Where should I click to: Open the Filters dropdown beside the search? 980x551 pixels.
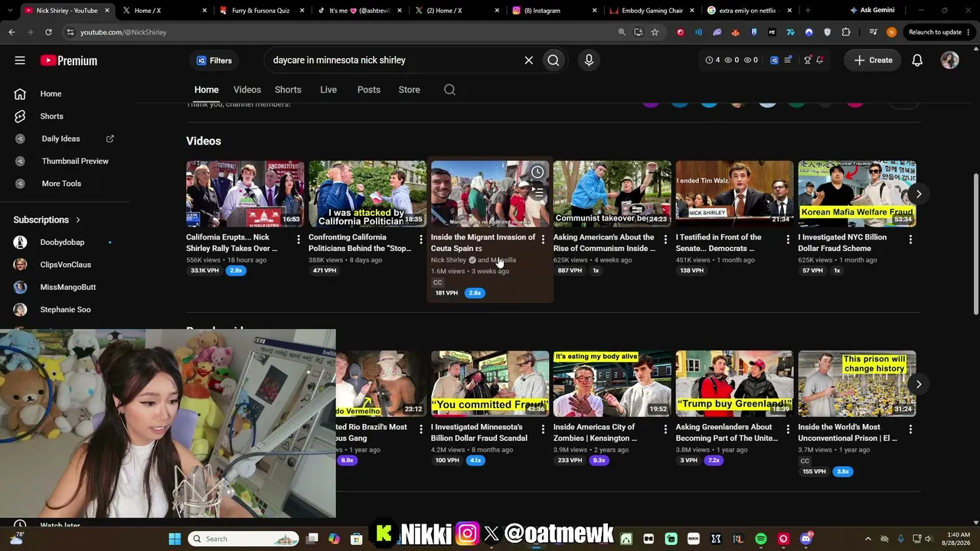pyautogui.click(x=214, y=60)
